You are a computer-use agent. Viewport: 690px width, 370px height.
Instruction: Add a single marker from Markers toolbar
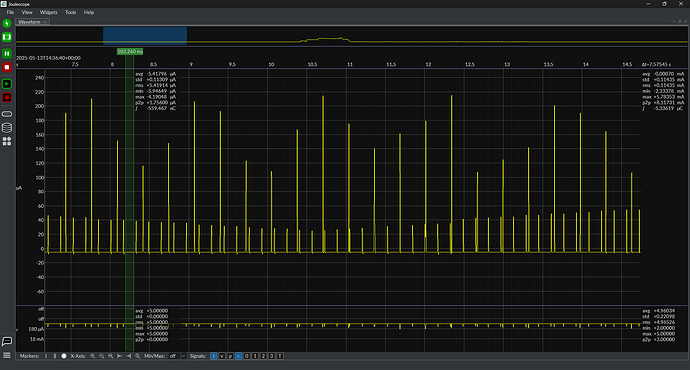tap(46, 356)
